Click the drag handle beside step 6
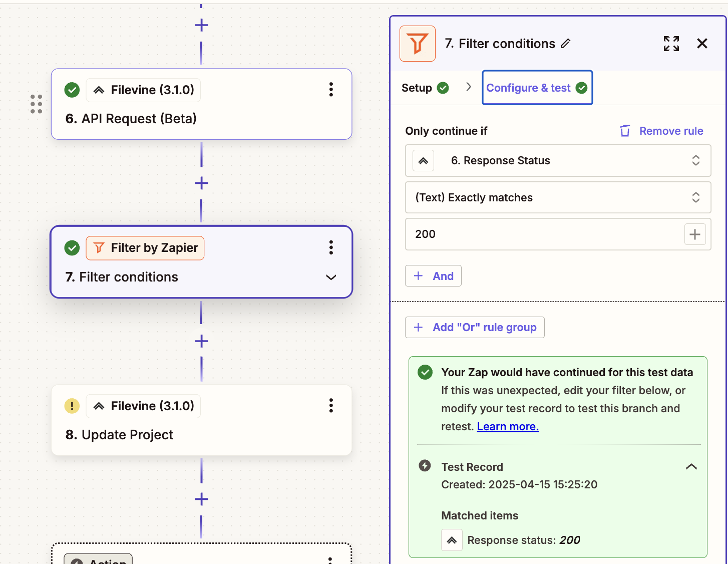Viewport: 728px width, 564px height. coord(36,104)
